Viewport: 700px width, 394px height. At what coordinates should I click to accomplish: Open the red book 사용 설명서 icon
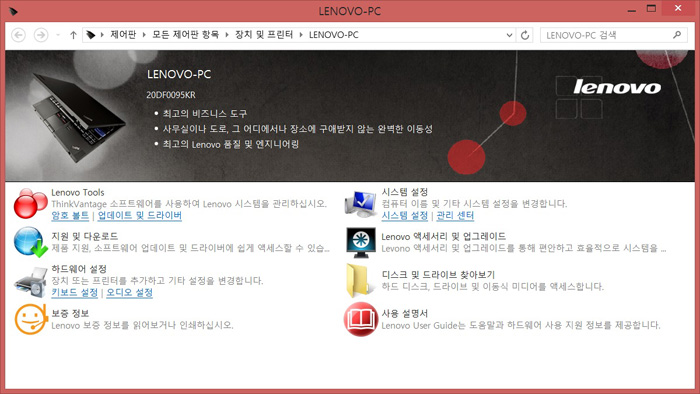point(360,319)
